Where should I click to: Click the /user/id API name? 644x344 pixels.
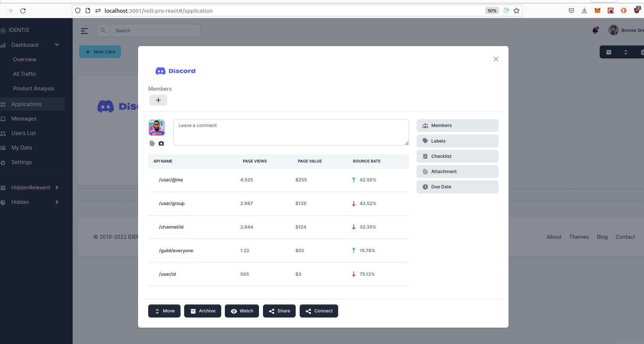[x=167, y=274]
